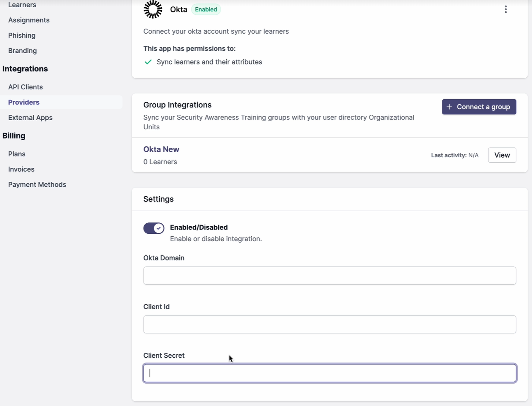Focus the Client Id input field
The image size is (532, 406).
coord(330,324)
